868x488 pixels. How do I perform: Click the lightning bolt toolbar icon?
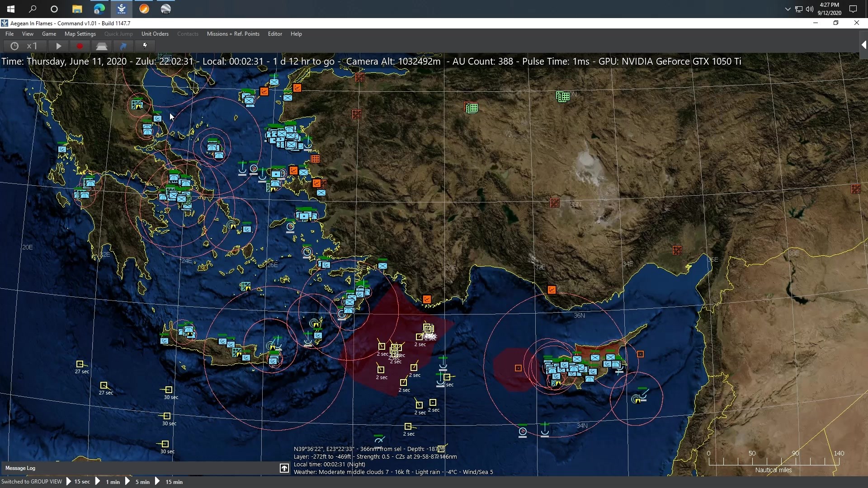pyautogui.click(x=145, y=46)
